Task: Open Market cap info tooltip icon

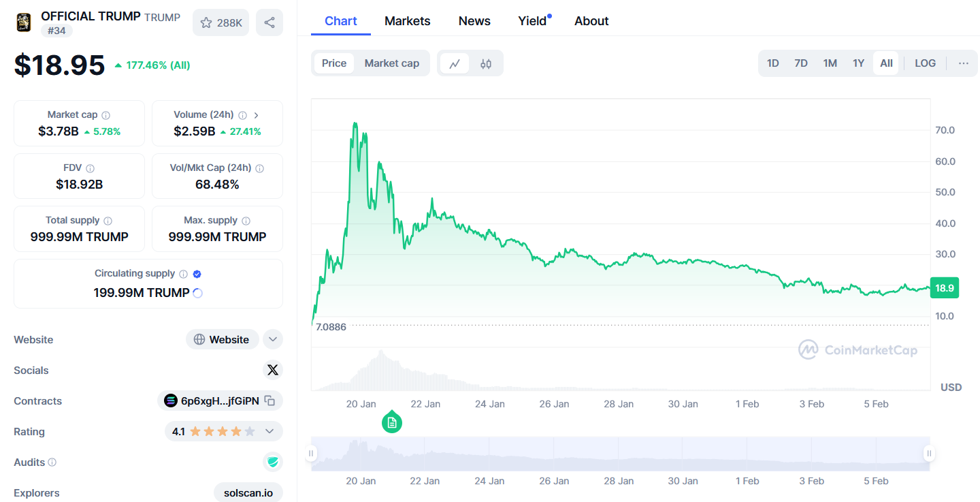Action: [106, 115]
